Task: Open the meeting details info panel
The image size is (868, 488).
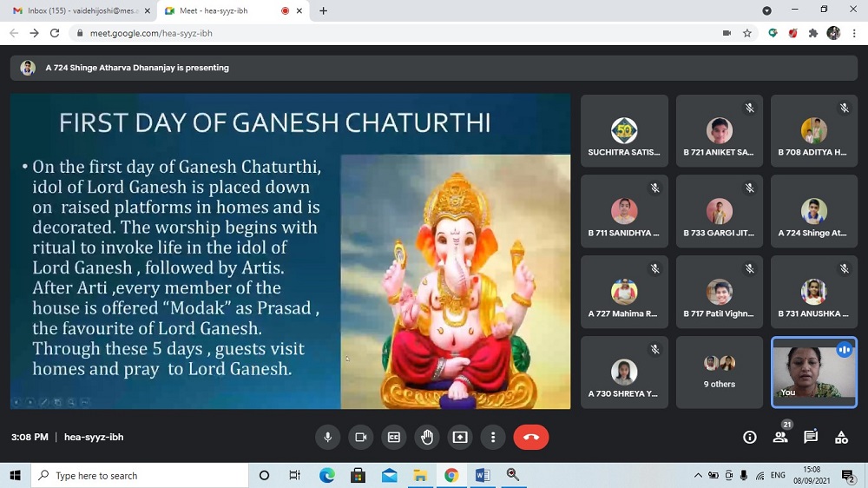Action: click(750, 437)
